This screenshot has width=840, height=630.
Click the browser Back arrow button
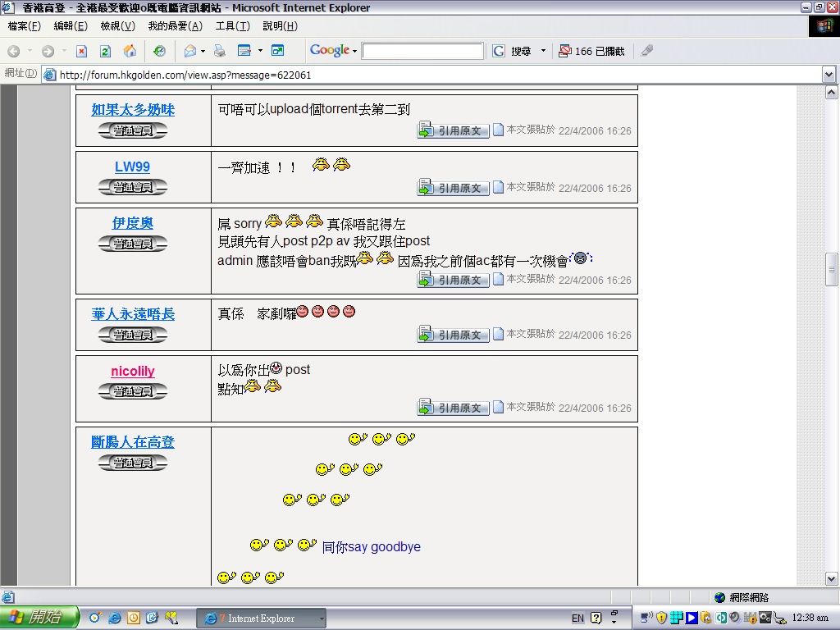(14, 51)
